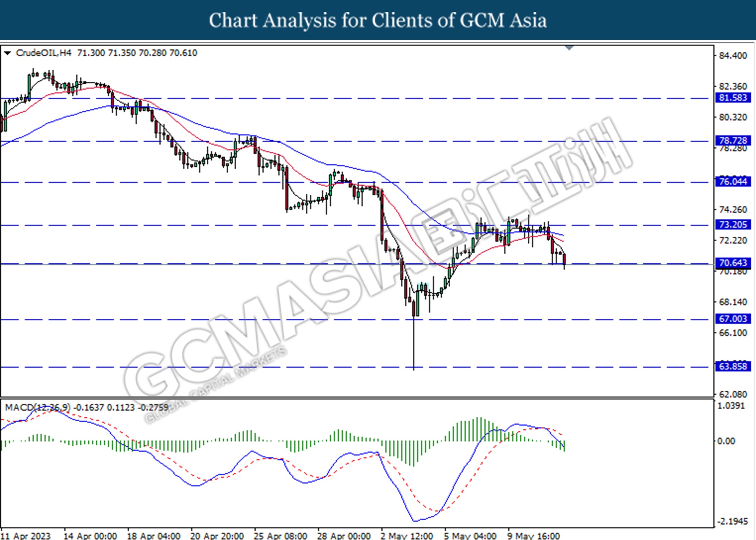Click the 20 Apr 20:00 time label

click(x=217, y=535)
